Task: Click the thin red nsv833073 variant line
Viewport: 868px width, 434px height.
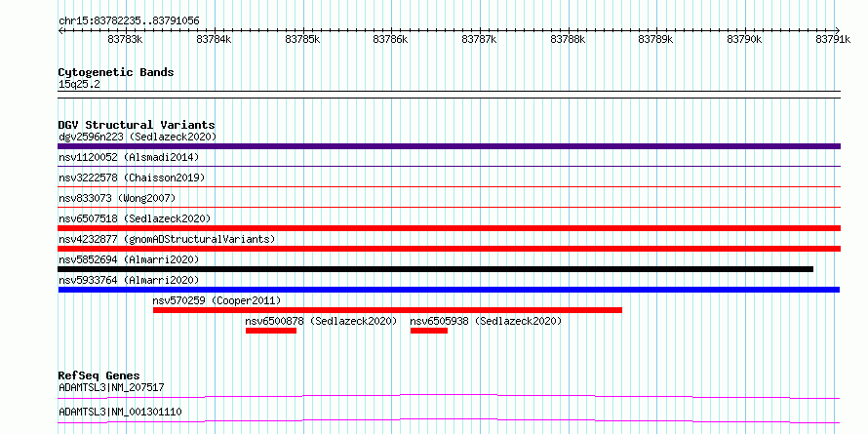Action: [x=449, y=207]
